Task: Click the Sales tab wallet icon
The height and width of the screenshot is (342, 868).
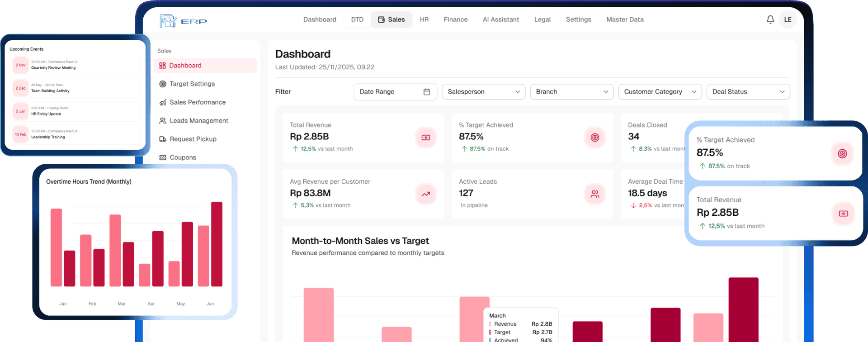Action: click(x=381, y=19)
